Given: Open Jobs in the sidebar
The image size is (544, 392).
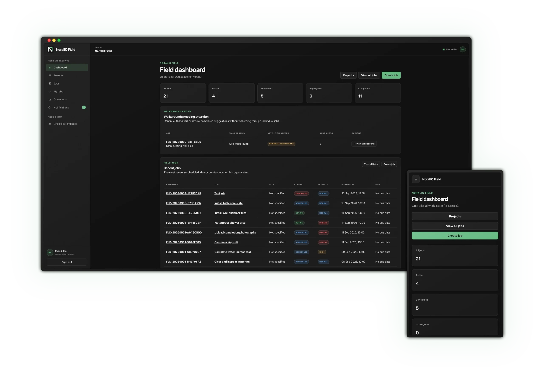Looking at the screenshot, I should (x=67, y=83).
